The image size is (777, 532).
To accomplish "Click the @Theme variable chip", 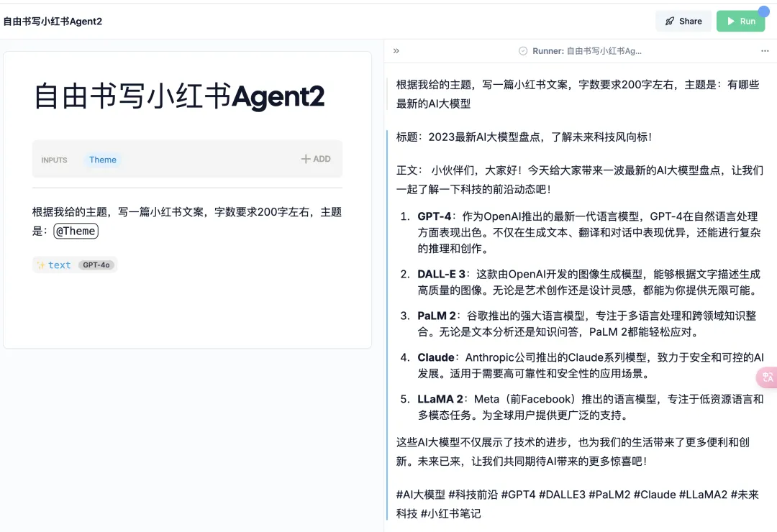I will (76, 231).
